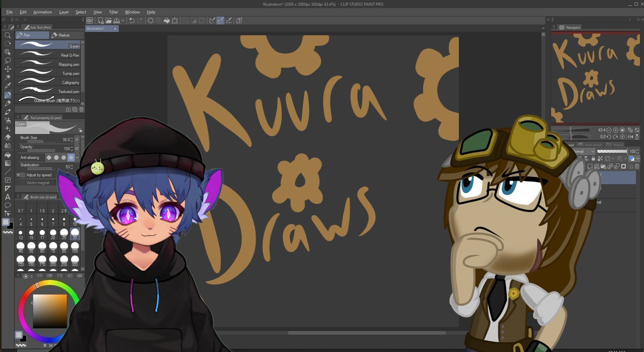Open the Filter menu
The height and width of the screenshot is (352, 644).
pos(113,12)
